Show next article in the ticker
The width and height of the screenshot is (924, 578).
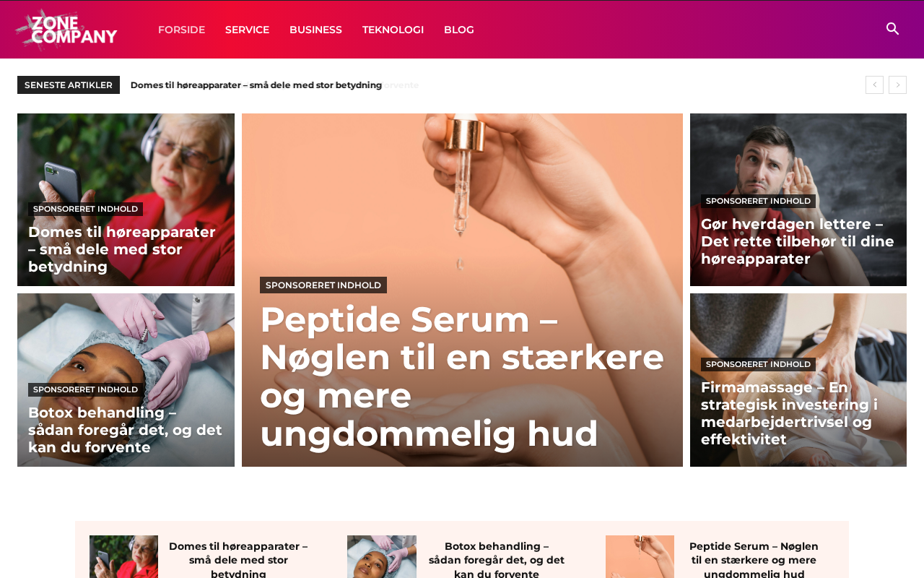(897, 85)
